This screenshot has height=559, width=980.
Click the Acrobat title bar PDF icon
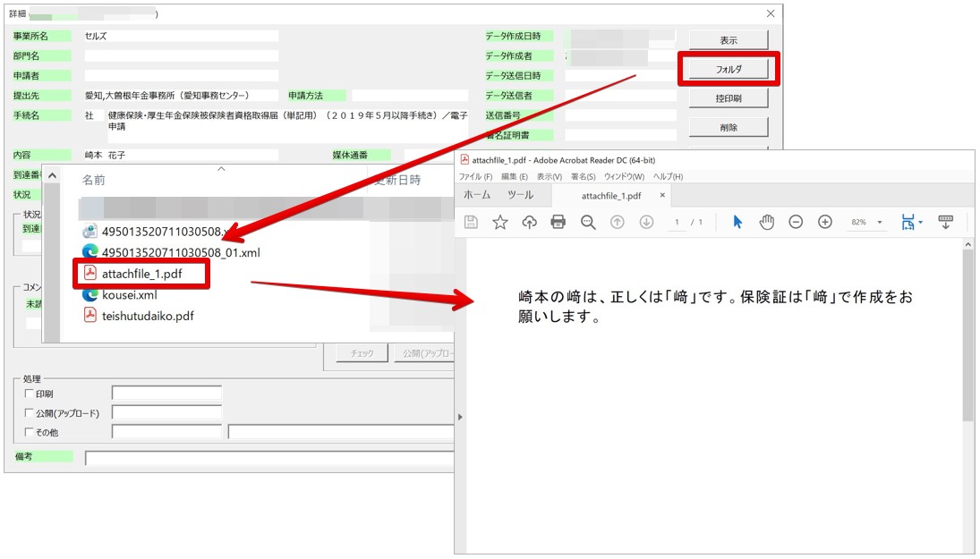[464, 160]
